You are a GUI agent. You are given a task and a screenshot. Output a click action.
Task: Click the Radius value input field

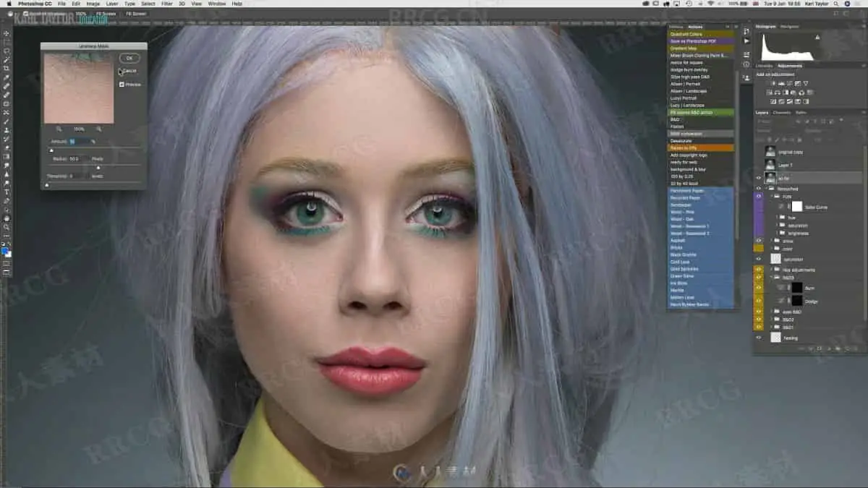(79, 158)
